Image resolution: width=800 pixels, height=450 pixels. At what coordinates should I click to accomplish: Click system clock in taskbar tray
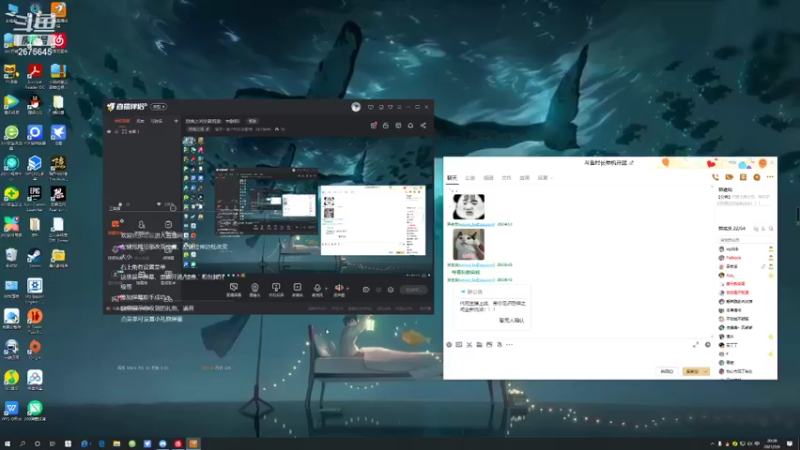[x=771, y=443]
